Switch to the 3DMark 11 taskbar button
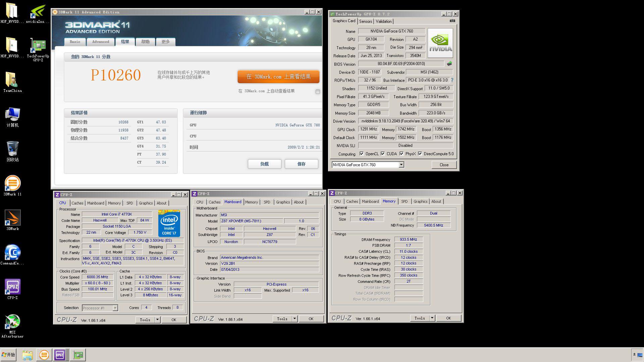 click(44, 355)
